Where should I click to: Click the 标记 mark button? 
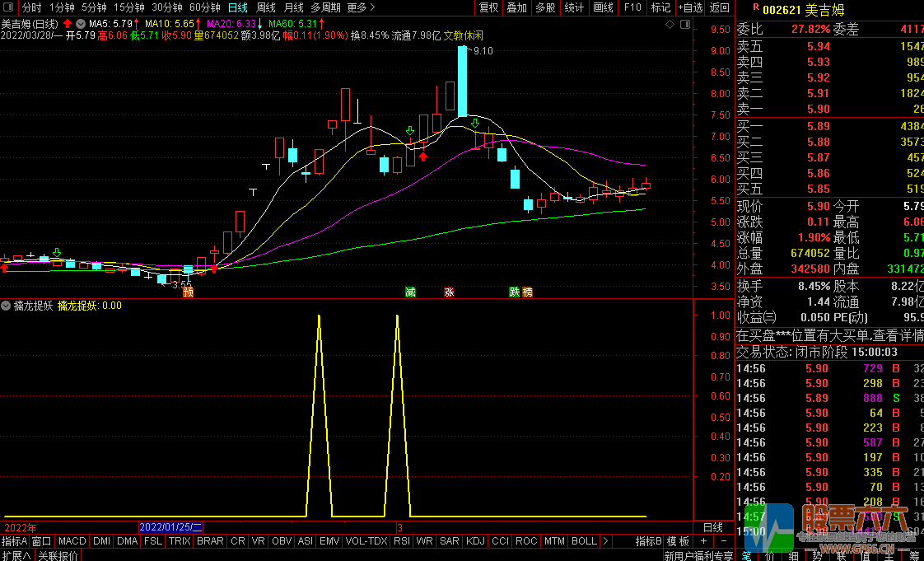660,7
